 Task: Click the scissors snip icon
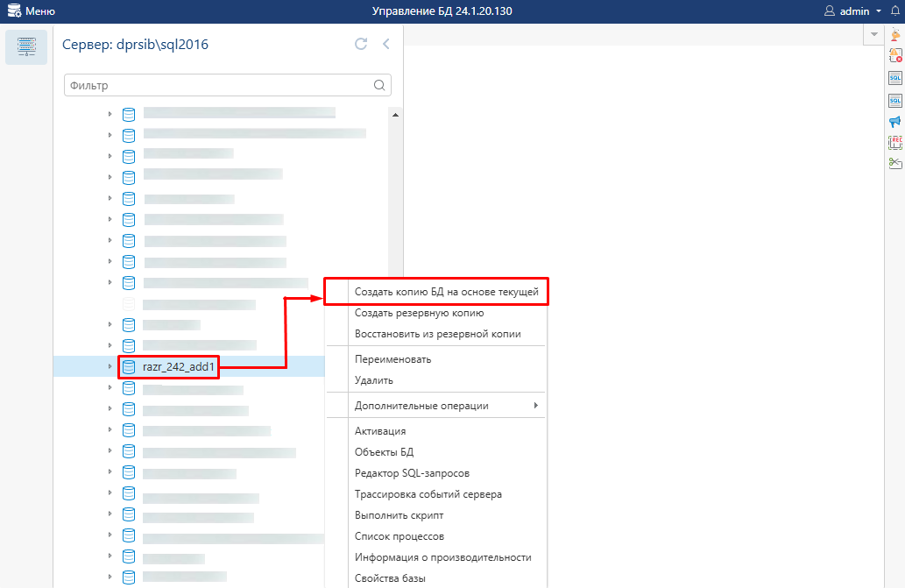coord(895,163)
